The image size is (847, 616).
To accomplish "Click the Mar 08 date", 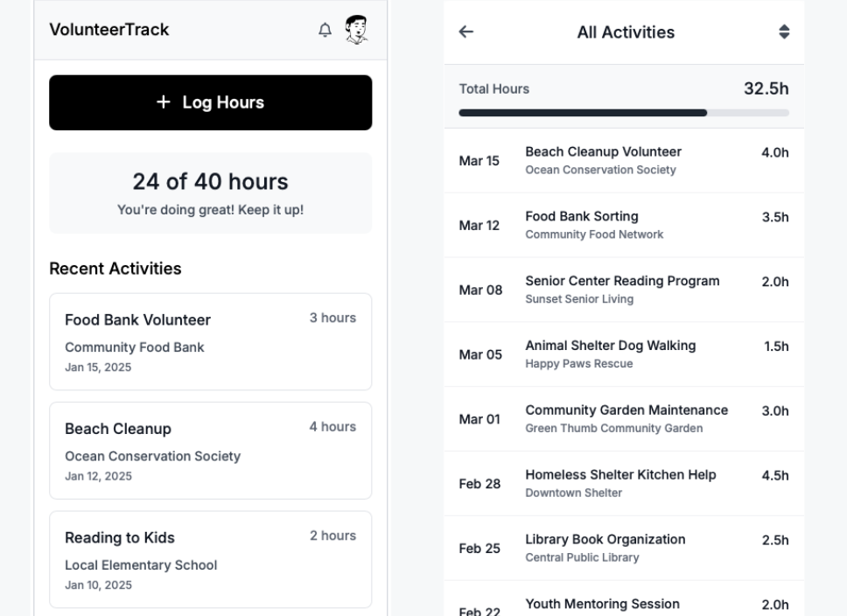I will (480, 290).
